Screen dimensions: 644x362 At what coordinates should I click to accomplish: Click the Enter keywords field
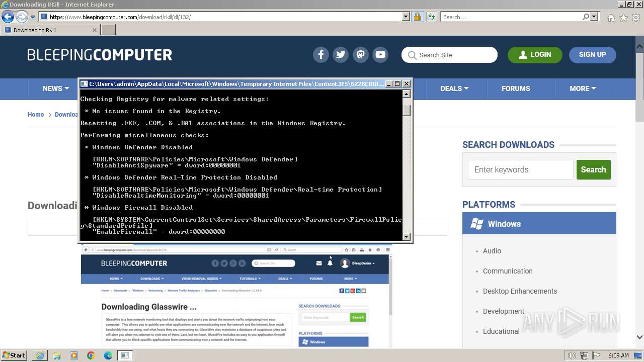click(x=521, y=170)
